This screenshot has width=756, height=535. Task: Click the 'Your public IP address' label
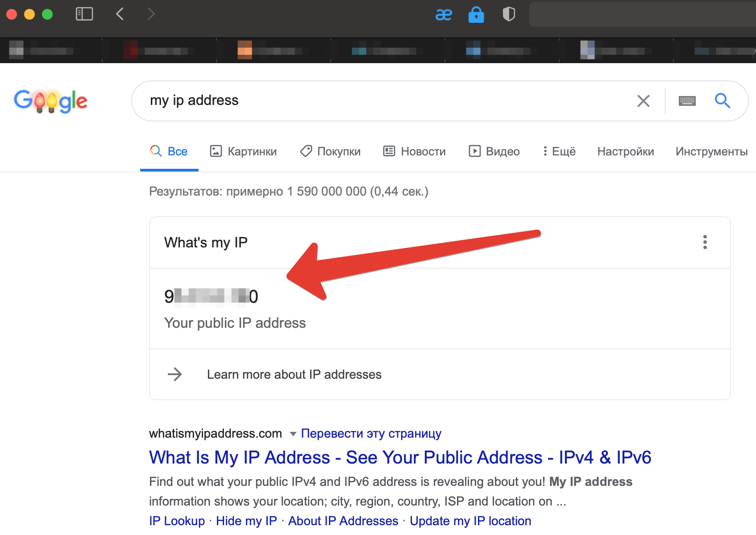coord(235,323)
